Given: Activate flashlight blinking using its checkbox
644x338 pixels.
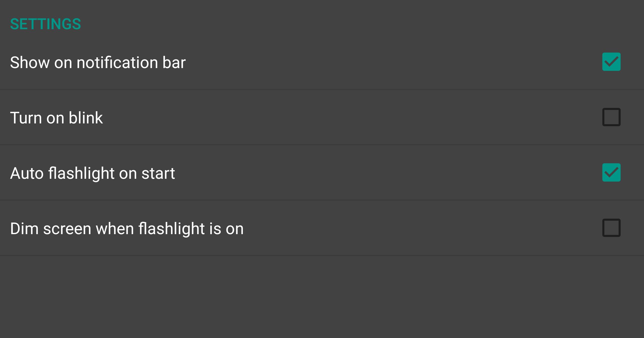Looking at the screenshot, I should click(x=611, y=117).
